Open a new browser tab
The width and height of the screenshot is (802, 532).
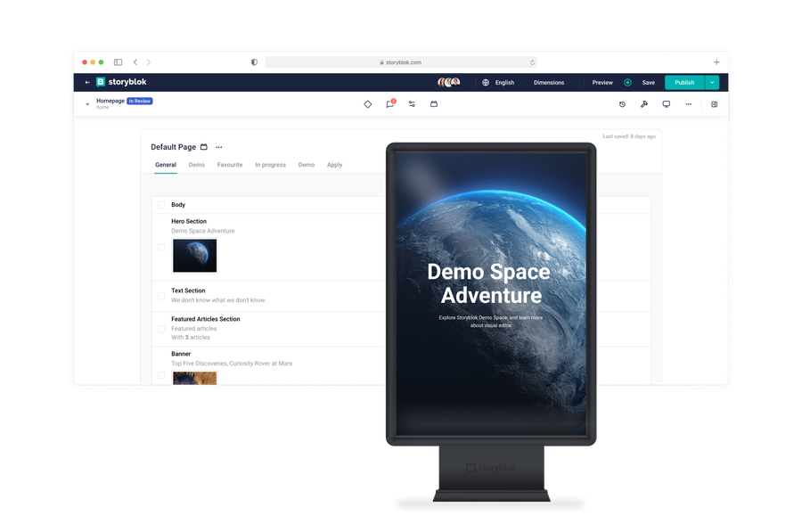(716, 61)
